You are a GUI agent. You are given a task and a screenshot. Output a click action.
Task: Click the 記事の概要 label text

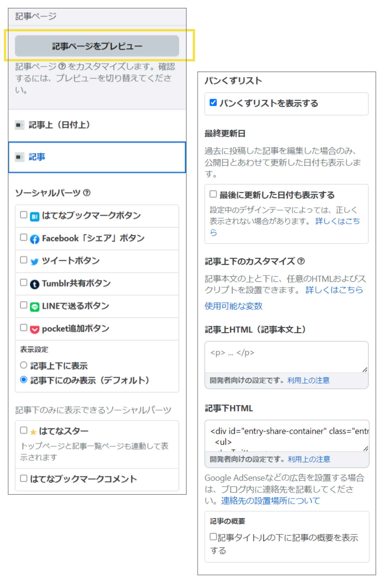228,521
